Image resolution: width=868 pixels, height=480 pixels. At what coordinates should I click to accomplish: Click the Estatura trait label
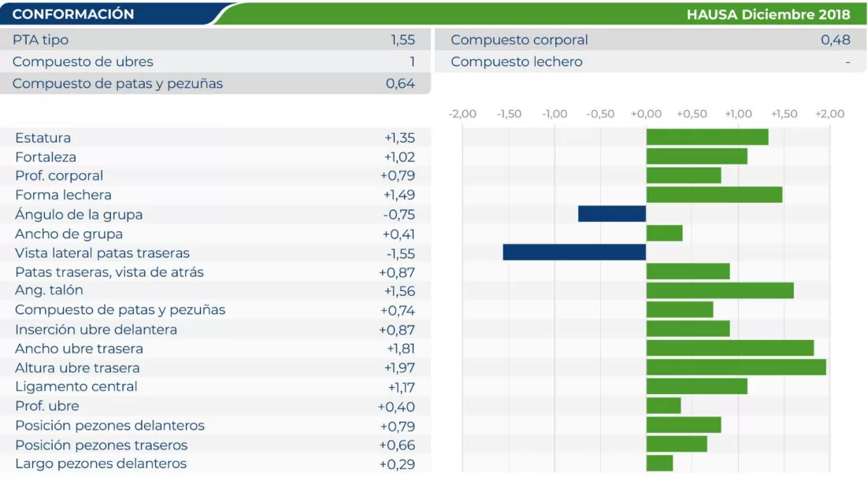(x=43, y=138)
